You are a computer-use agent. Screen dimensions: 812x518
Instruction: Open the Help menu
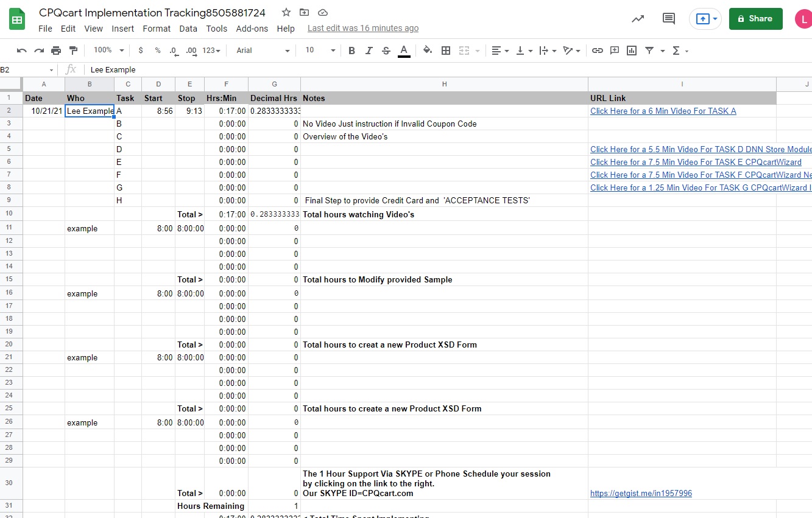click(x=286, y=29)
